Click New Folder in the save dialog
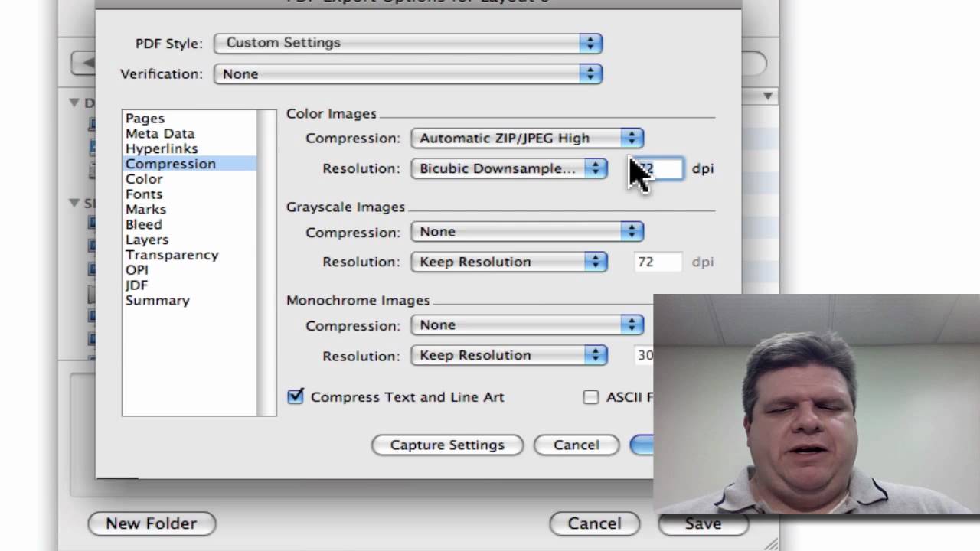 click(x=152, y=523)
